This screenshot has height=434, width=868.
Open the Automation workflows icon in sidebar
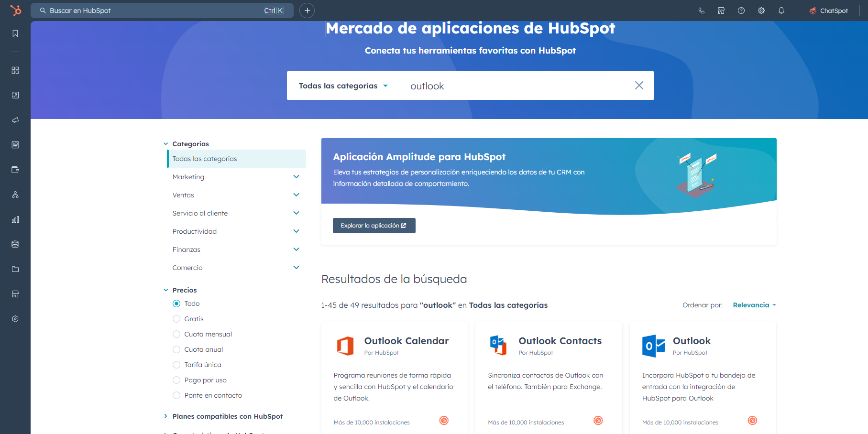15,195
